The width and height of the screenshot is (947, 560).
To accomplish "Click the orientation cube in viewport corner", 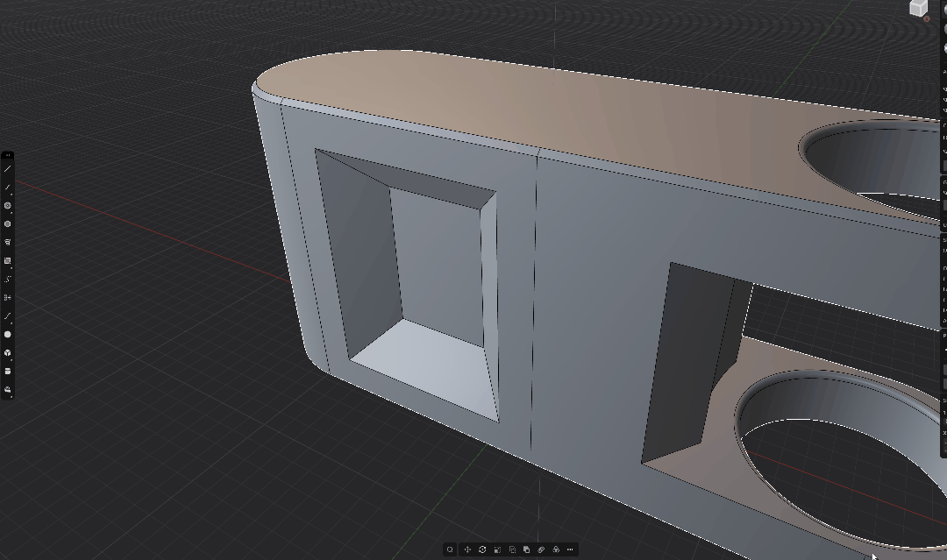I will [919, 9].
